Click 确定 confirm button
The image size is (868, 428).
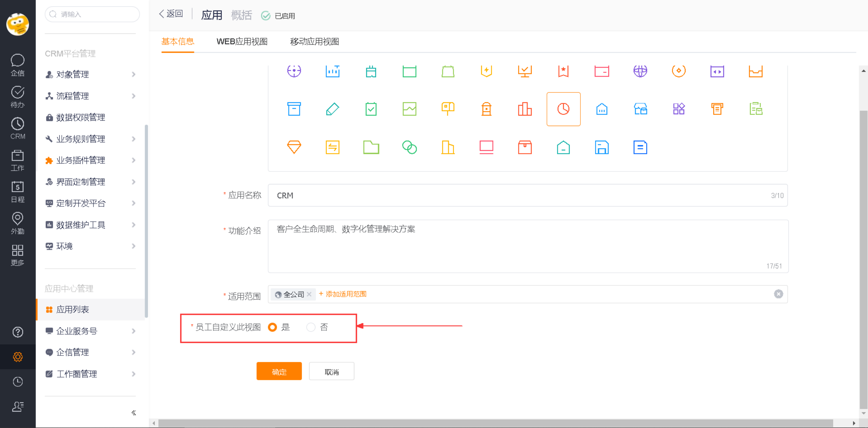279,372
